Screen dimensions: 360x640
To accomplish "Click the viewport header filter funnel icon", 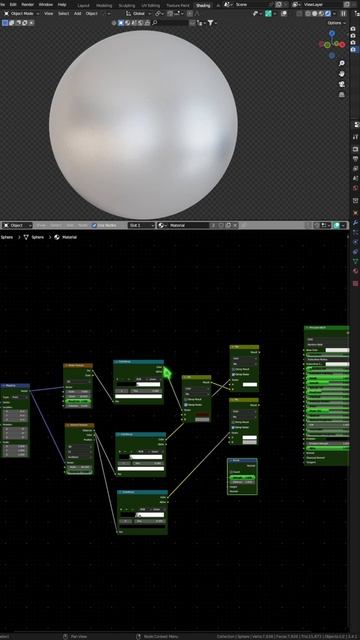I will pos(210,23).
